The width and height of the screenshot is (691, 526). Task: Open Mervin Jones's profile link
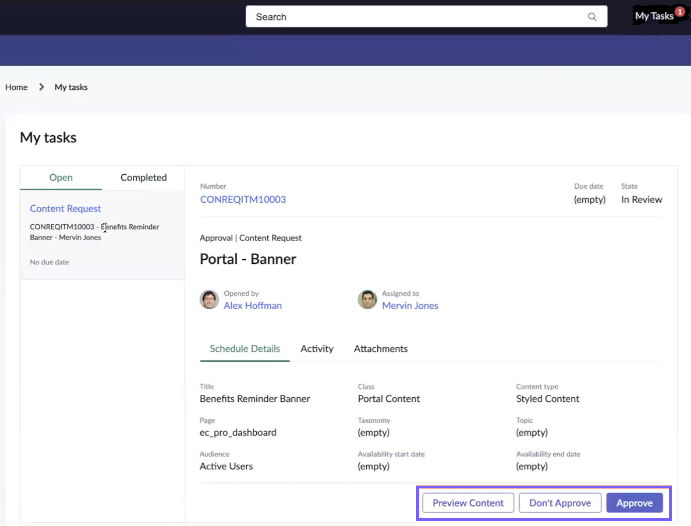coord(410,305)
